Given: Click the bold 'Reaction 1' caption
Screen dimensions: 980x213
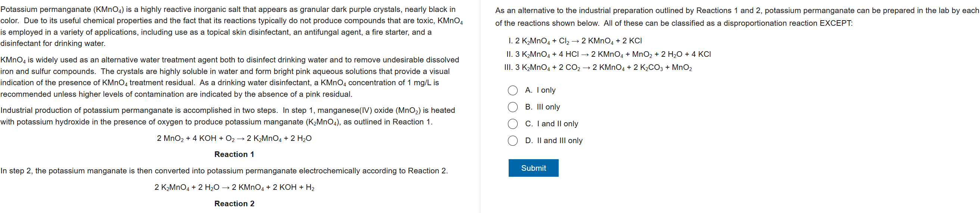Looking at the screenshot, I should [234, 154].
